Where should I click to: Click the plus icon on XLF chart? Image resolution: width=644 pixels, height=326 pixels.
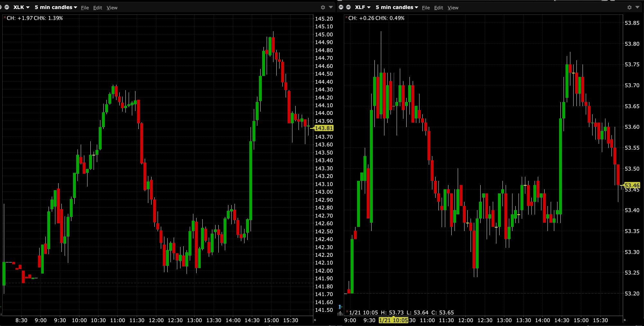tap(348, 7)
